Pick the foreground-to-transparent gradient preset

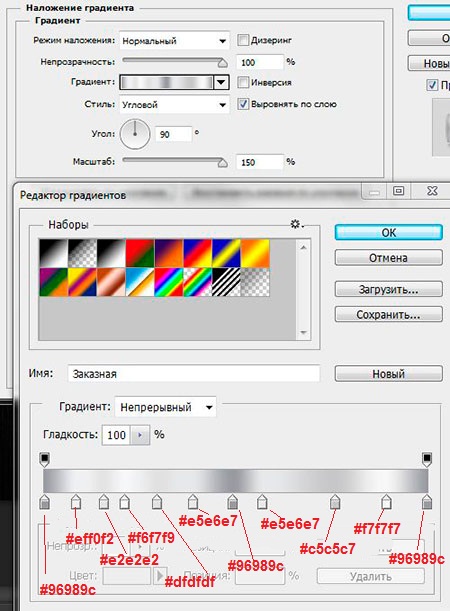[82, 253]
